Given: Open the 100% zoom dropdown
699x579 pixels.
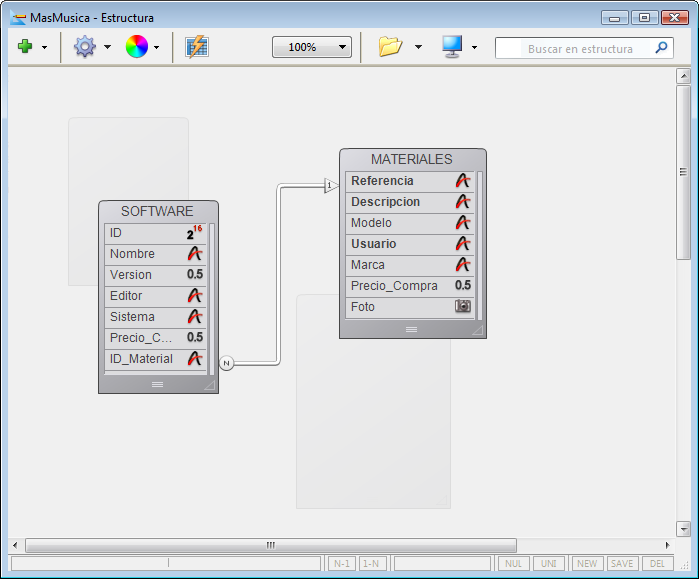Looking at the screenshot, I should click(x=312, y=47).
